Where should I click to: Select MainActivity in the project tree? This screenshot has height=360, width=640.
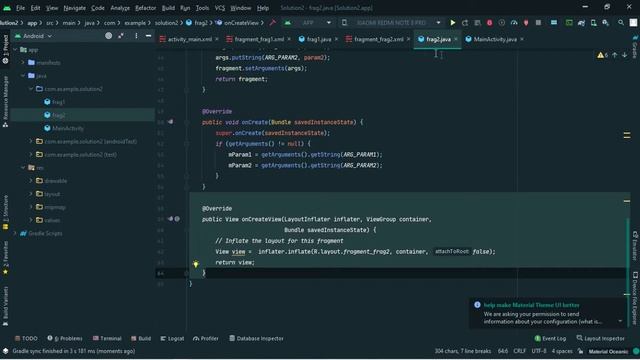click(x=68, y=128)
